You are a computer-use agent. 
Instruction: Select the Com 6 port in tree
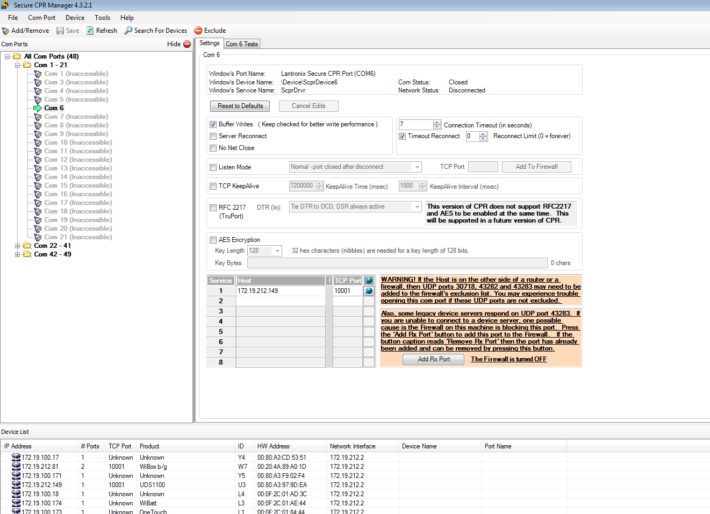(53, 108)
